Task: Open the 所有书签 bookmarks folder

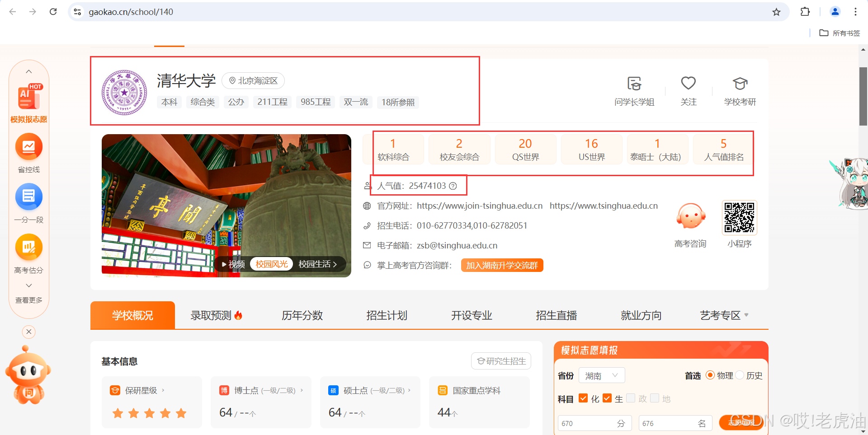Action: click(x=840, y=33)
